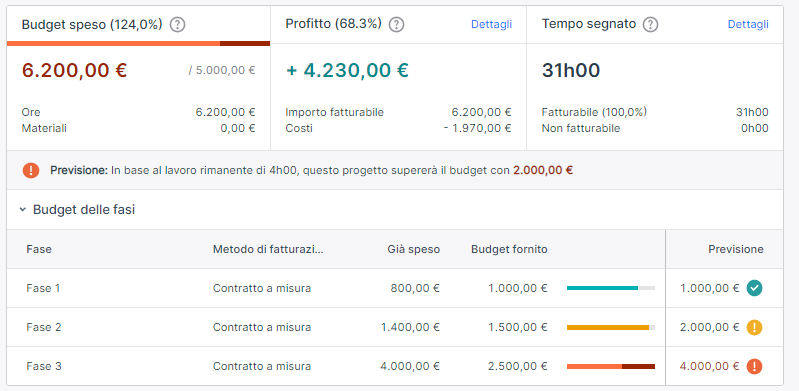Open Dettagli link in Tempo segnato card
Viewport: 799px width, 391px height.
pos(748,24)
